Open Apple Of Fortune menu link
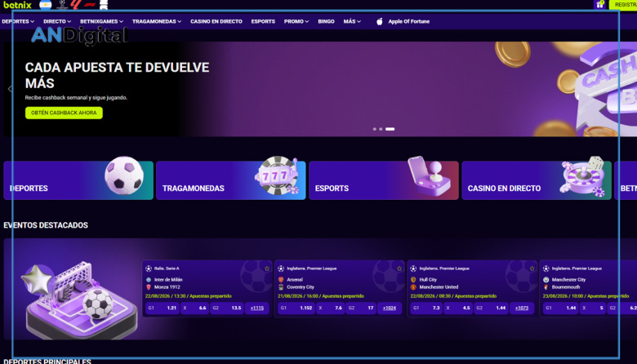The height and width of the screenshot is (364, 637). (x=408, y=21)
